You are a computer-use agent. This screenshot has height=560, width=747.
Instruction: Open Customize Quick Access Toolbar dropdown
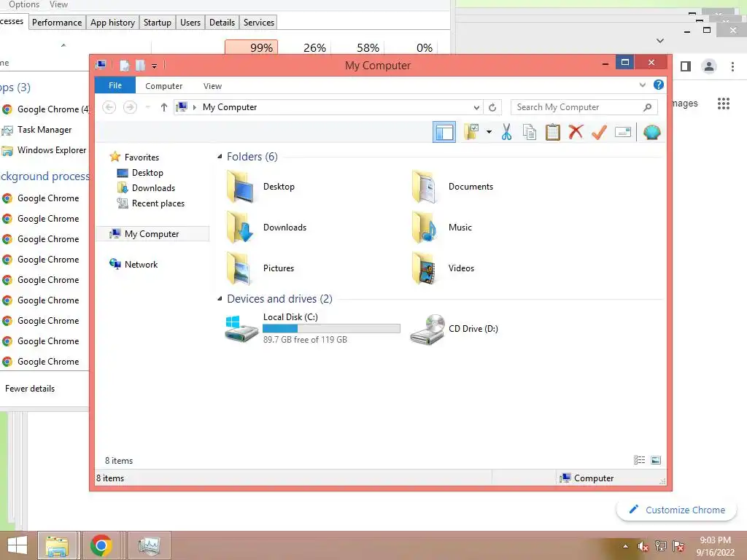155,66
